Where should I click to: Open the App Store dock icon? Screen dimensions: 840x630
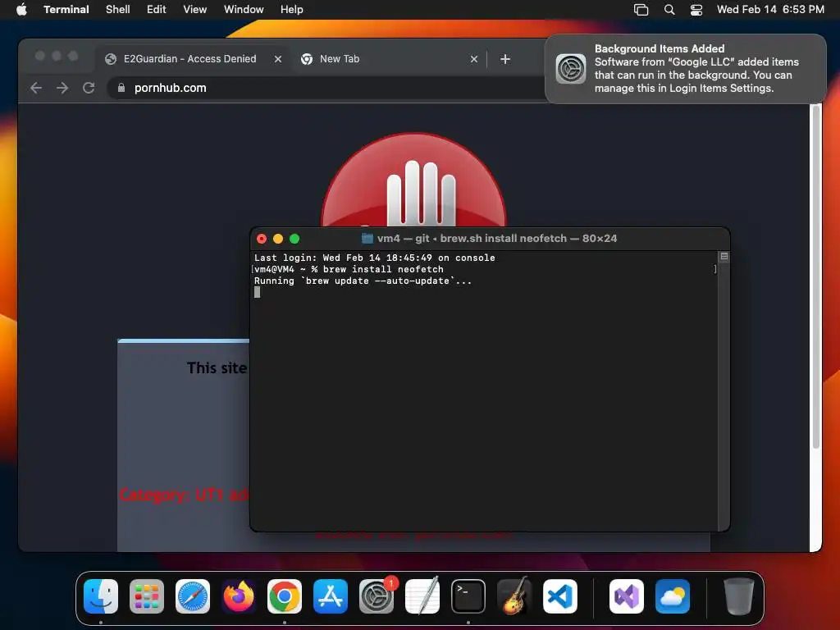331,596
